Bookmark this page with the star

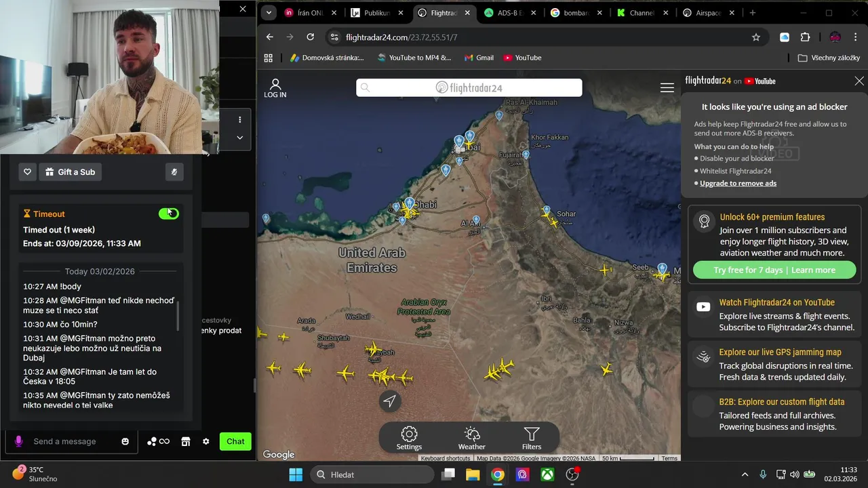(756, 37)
